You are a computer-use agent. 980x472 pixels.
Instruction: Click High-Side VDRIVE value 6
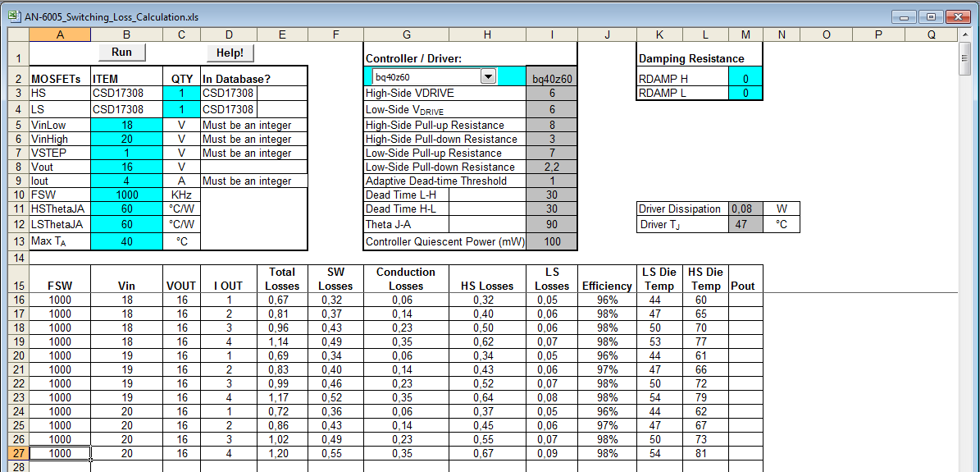tap(552, 94)
